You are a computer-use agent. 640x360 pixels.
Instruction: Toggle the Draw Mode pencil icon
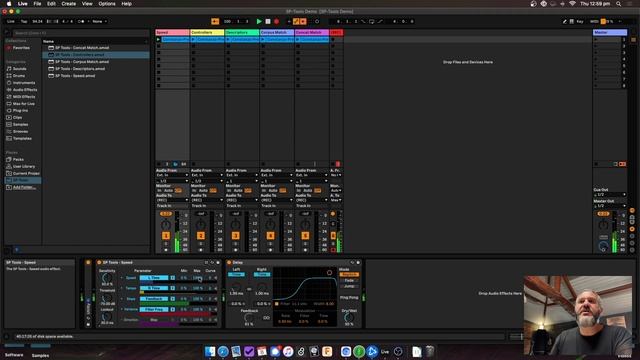(564, 21)
